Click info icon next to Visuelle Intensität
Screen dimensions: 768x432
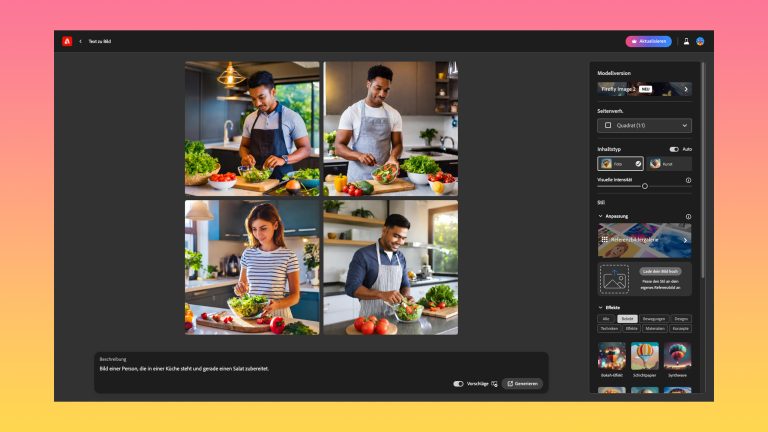coord(688,180)
